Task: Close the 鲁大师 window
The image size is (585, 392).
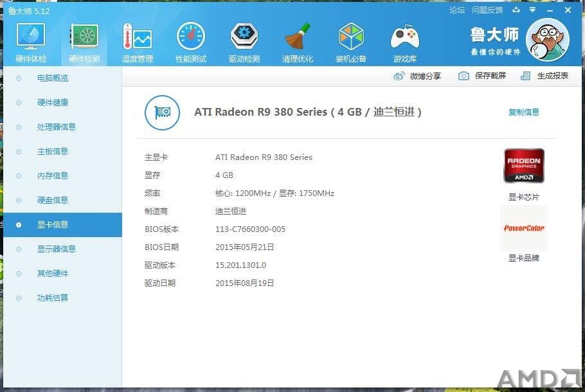Action: tap(568, 10)
